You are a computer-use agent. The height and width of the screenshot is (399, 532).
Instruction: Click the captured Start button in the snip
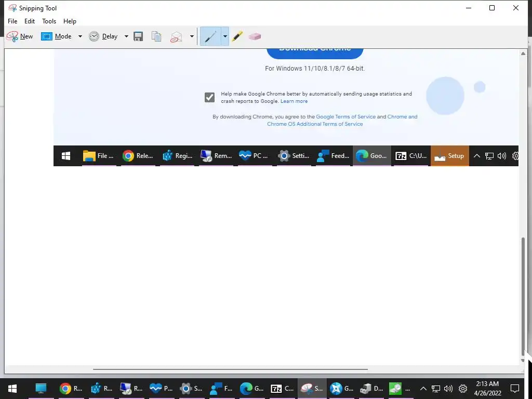tap(66, 156)
